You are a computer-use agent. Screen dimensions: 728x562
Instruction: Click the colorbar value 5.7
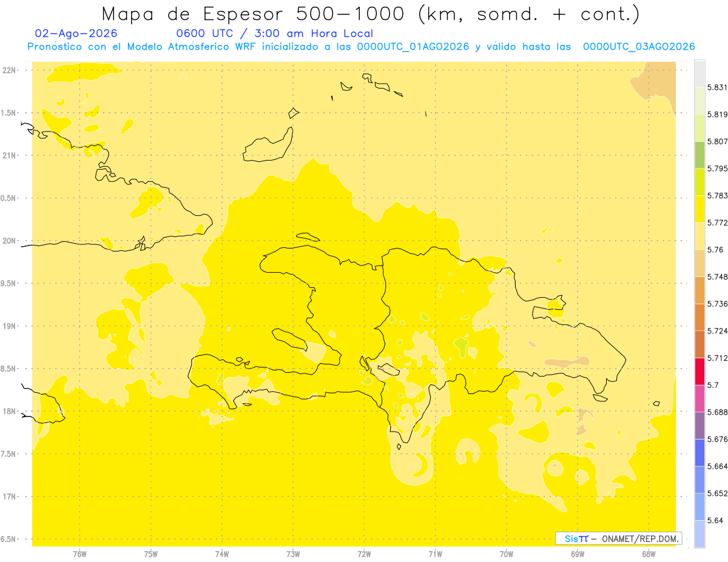click(x=713, y=385)
